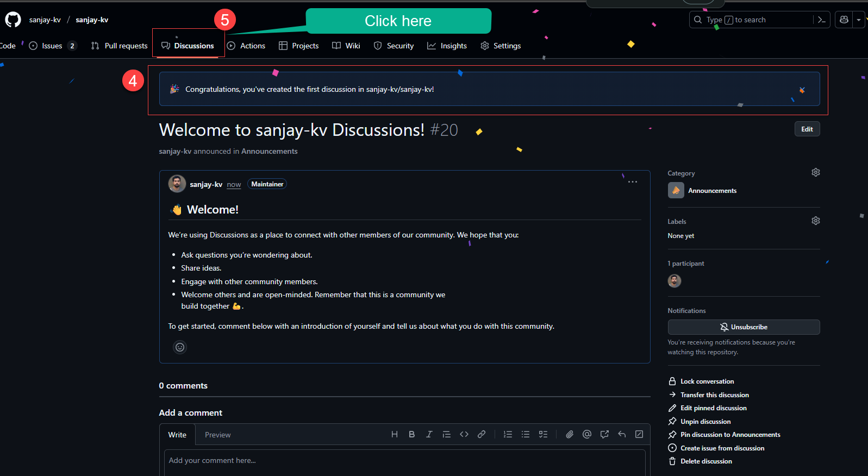Click the sanjay-kv owner breadcrumb link
This screenshot has height=476, width=868.
(45, 20)
